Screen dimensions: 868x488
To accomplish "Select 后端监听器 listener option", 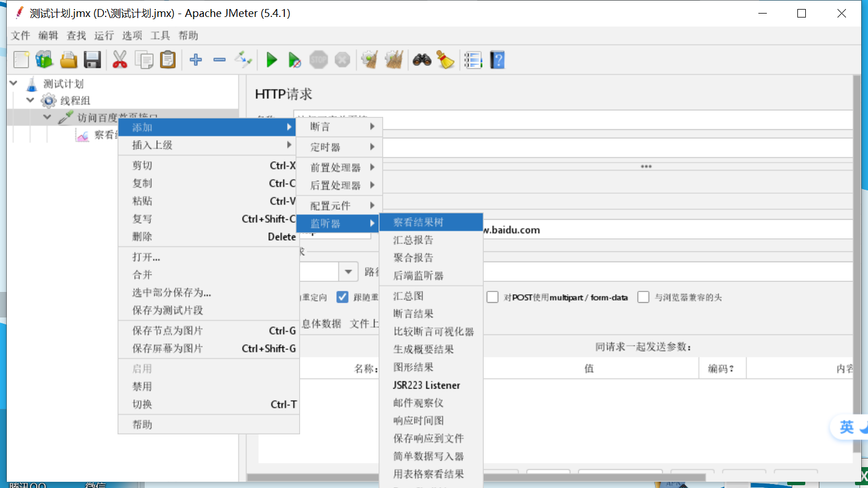I will click(x=431, y=276).
